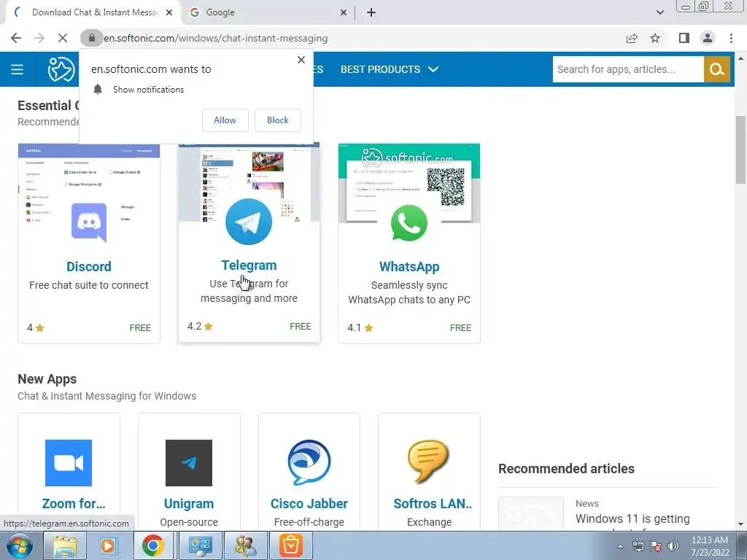This screenshot has height=560, width=747.
Task: Open media player from taskbar
Action: tap(109, 545)
